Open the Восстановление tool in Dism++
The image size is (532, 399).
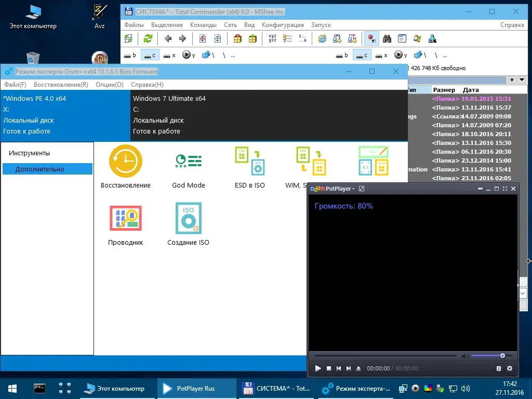click(x=126, y=167)
